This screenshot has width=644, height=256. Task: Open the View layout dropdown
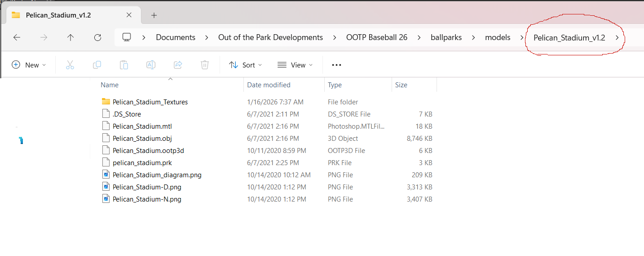point(295,65)
